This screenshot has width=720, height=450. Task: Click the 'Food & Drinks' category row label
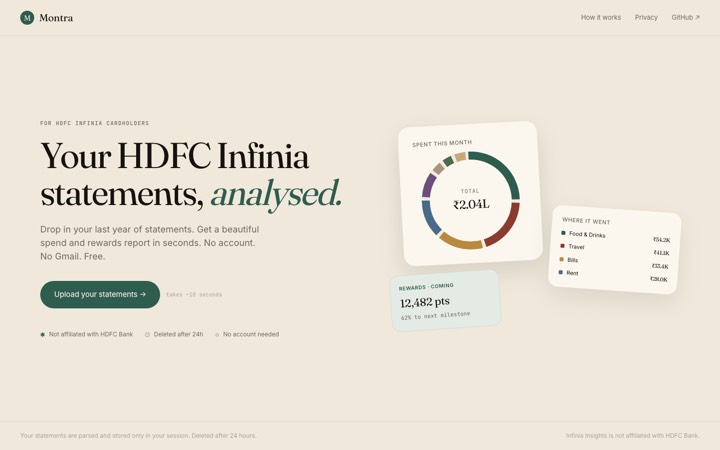click(587, 234)
